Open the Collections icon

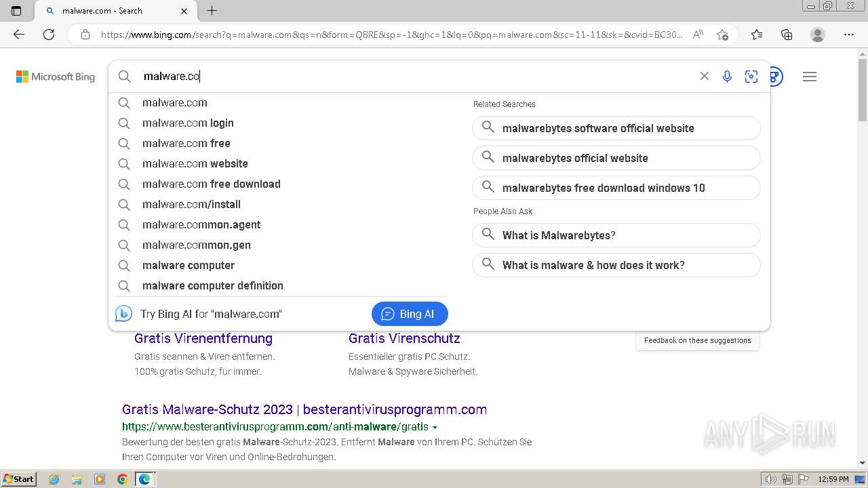(x=787, y=35)
